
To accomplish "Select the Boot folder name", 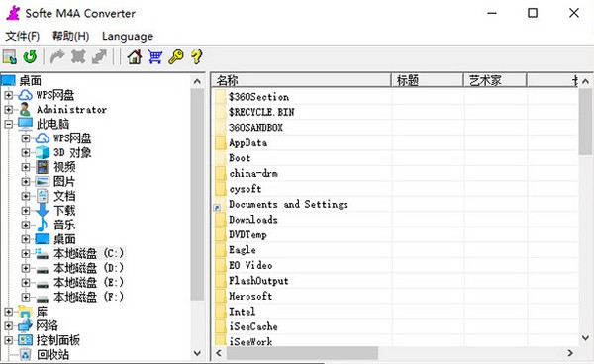I will (240, 158).
